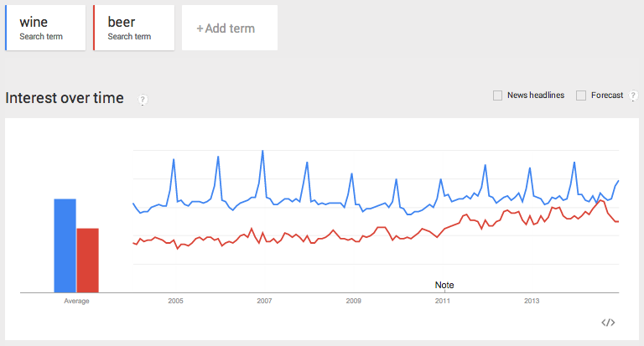Click help icon beside Interest over time
Image resolution: width=644 pixels, height=346 pixels.
coord(143,100)
